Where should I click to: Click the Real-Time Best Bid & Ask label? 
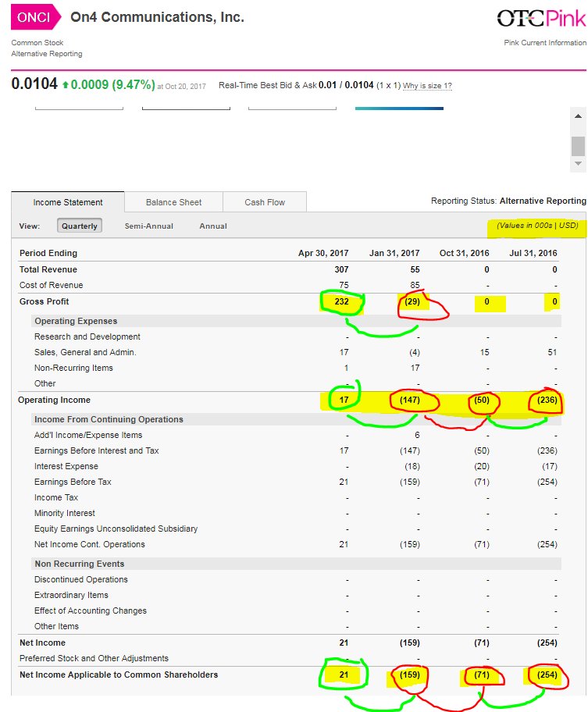pos(267,85)
